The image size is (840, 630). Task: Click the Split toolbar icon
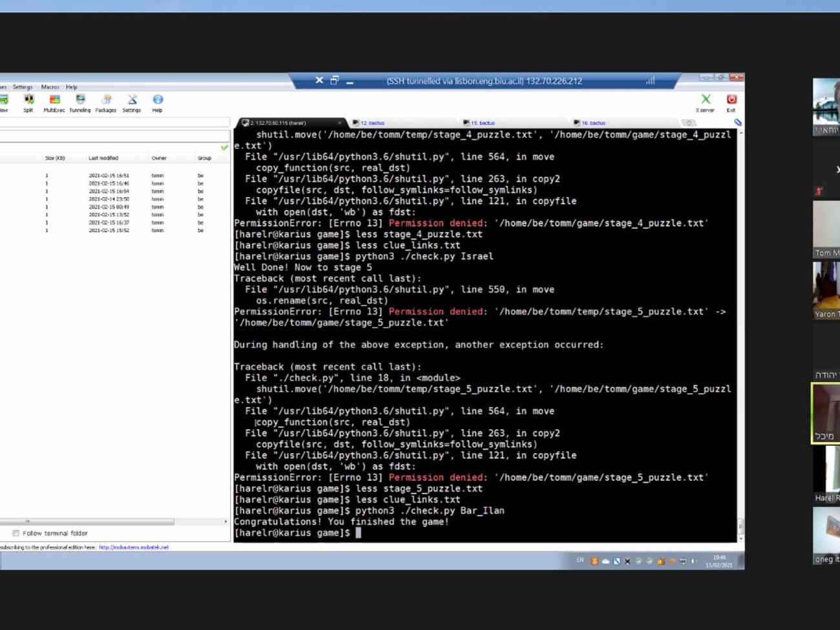coord(28,102)
